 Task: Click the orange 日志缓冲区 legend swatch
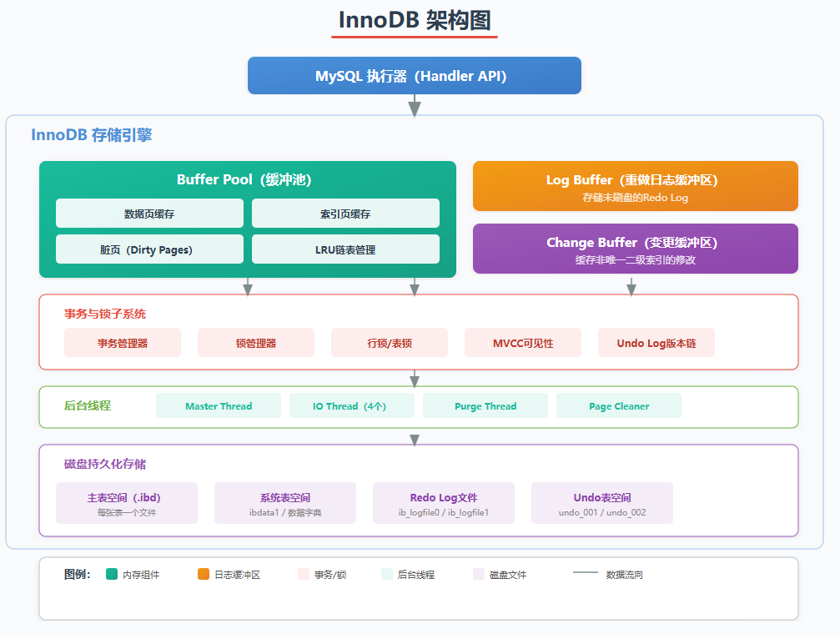(x=204, y=574)
